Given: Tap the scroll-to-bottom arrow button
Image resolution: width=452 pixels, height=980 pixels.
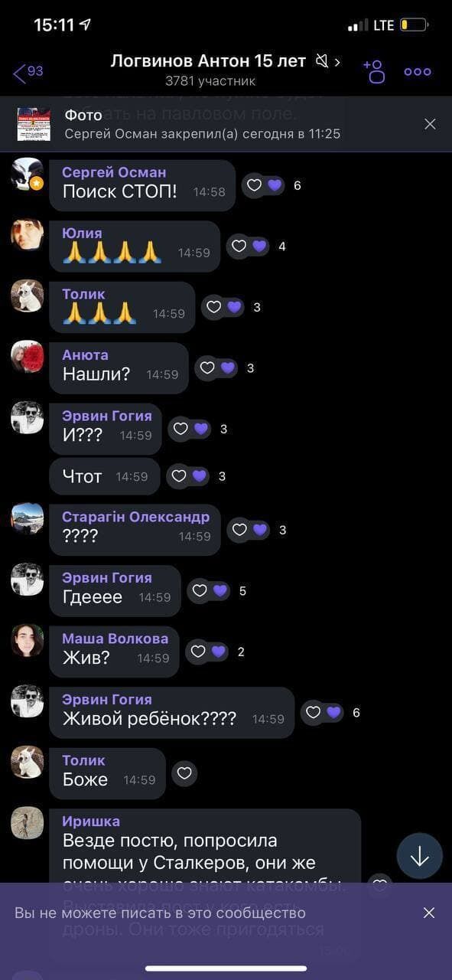Looking at the screenshot, I should [419, 856].
